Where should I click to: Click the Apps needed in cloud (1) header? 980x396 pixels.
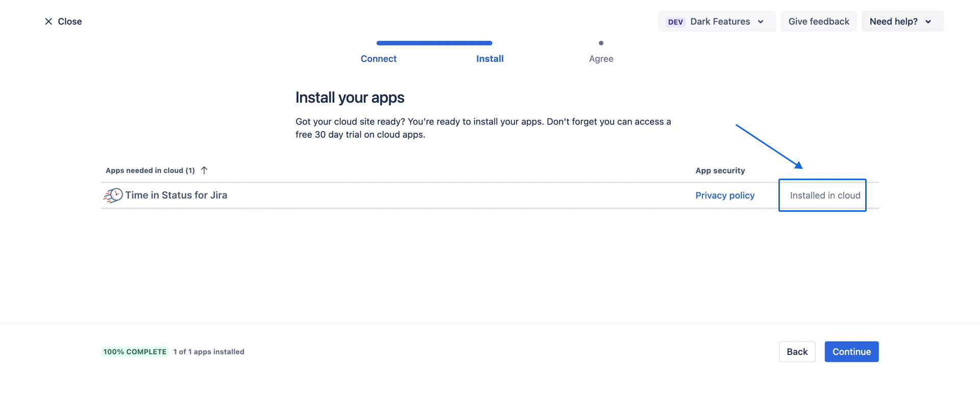[x=150, y=170]
